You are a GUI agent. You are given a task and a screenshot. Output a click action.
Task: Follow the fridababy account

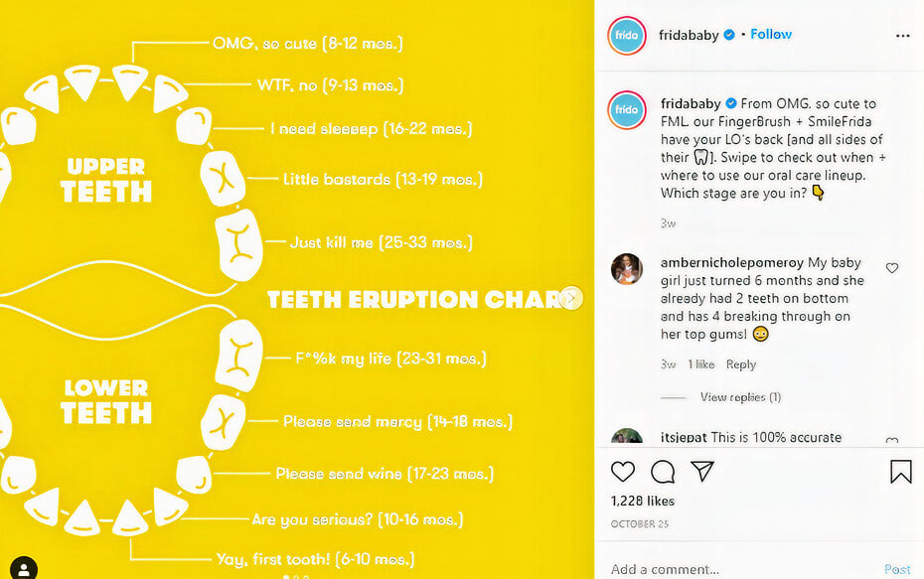[771, 35]
